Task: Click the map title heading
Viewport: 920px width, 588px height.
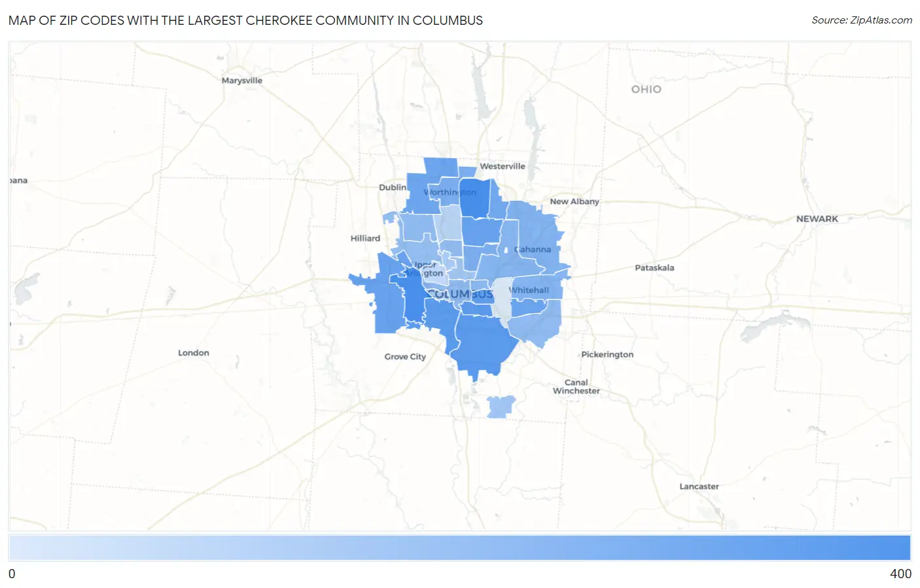Action: pyautogui.click(x=245, y=20)
